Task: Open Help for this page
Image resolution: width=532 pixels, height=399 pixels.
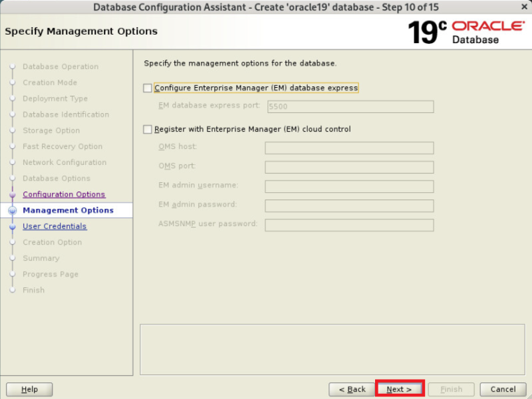Action: (29, 389)
